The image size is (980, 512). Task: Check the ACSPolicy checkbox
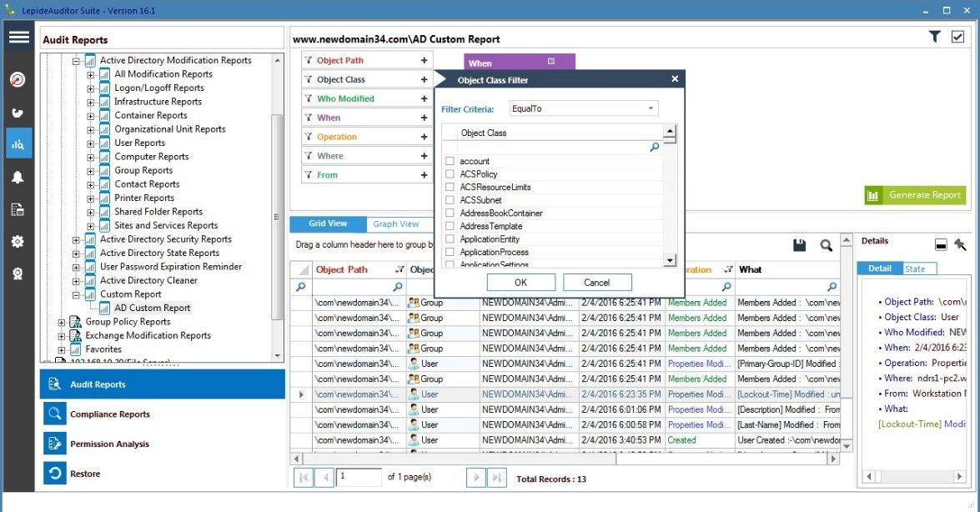(x=450, y=174)
